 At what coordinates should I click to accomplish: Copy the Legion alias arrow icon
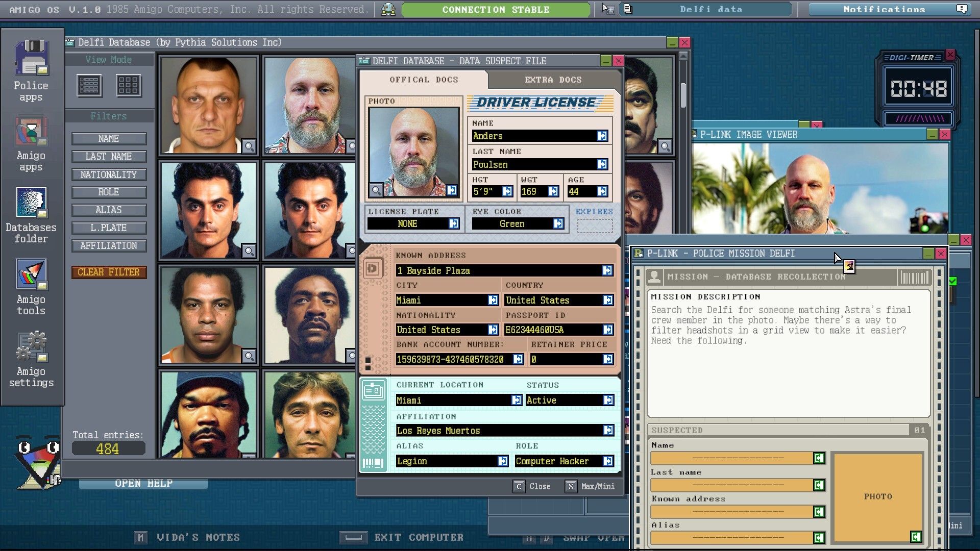pyautogui.click(x=503, y=461)
